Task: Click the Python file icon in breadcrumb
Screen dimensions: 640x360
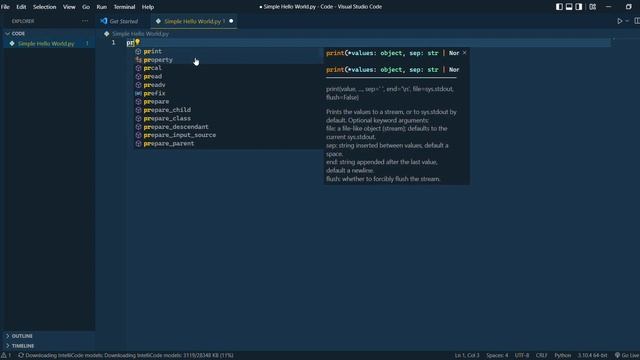Action: click(x=107, y=34)
